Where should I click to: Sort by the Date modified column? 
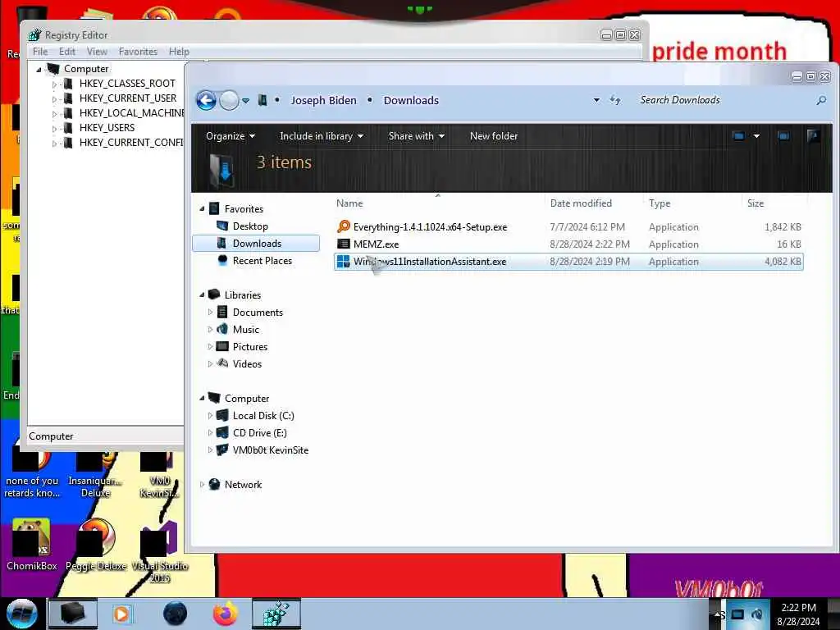(581, 203)
